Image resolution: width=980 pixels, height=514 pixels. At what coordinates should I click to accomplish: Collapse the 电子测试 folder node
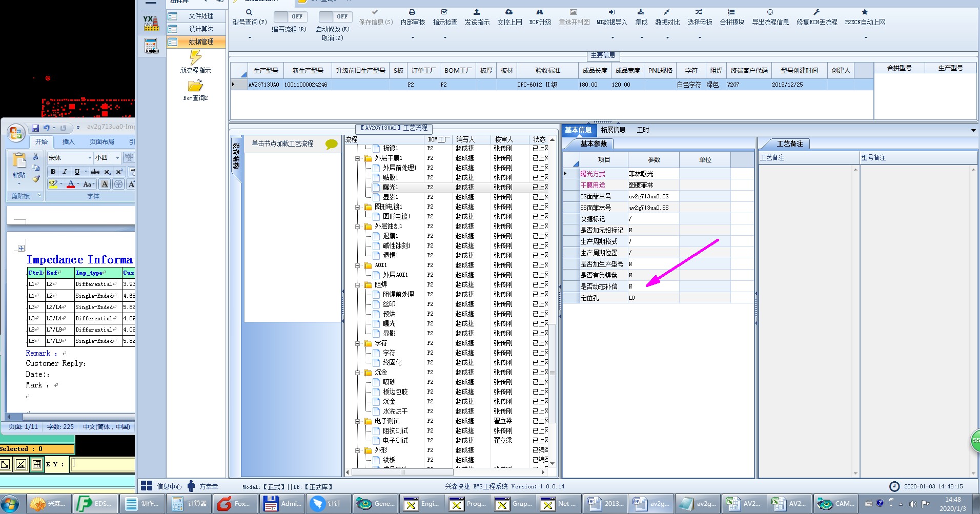pyautogui.click(x=358, y=421)
